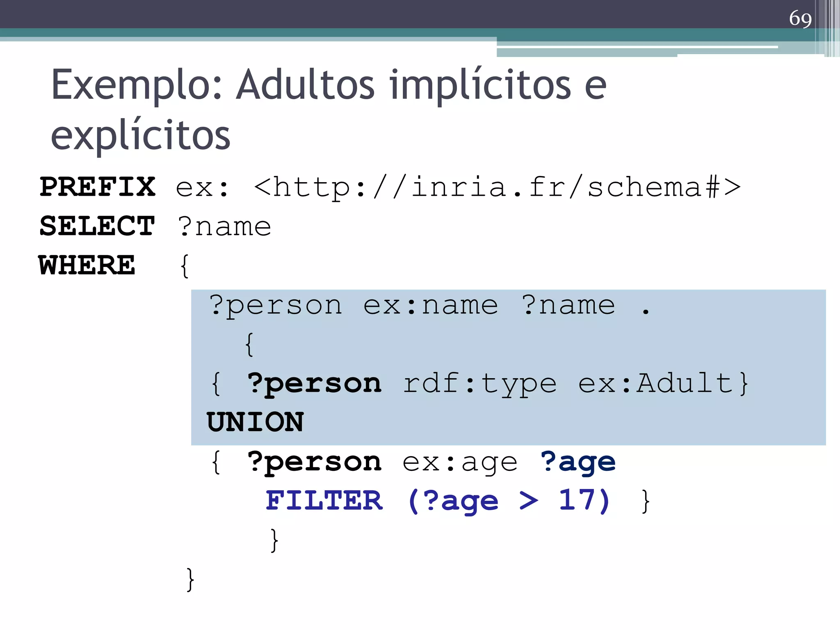
Task: Click 'ex:Adult}' text
Action: [x=663, y=383]
